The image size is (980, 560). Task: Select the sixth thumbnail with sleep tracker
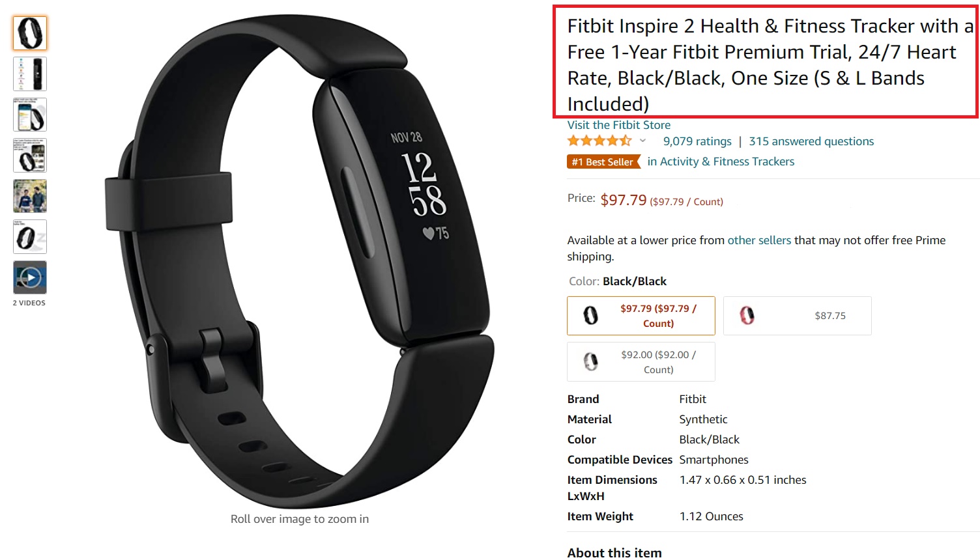click(x=30, y=236)
